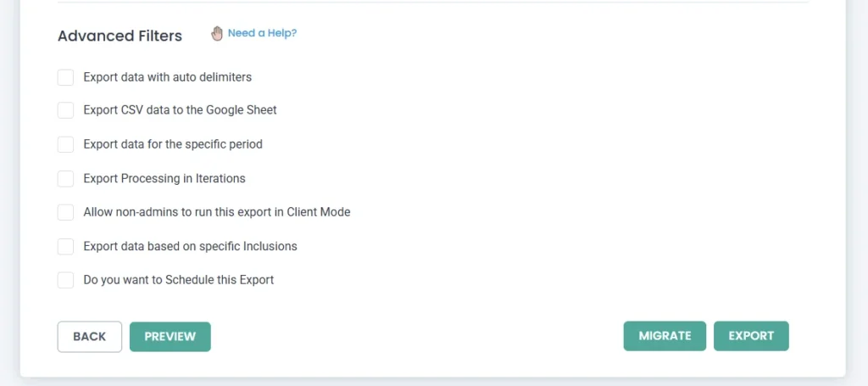Viewport: 868px width, 386px height.
Task: Start the export with EXPORT button
Action: point(751,336)
